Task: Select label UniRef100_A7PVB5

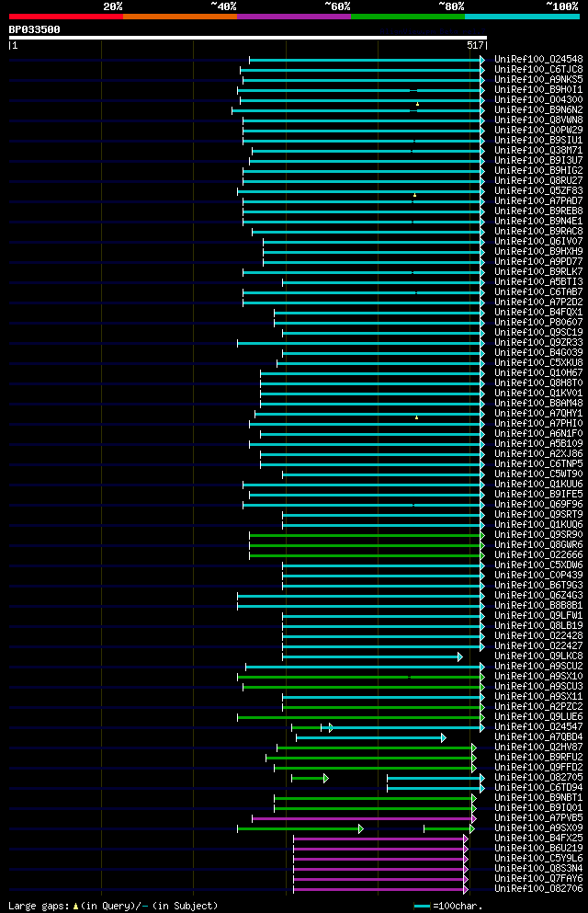Action: 538,818
